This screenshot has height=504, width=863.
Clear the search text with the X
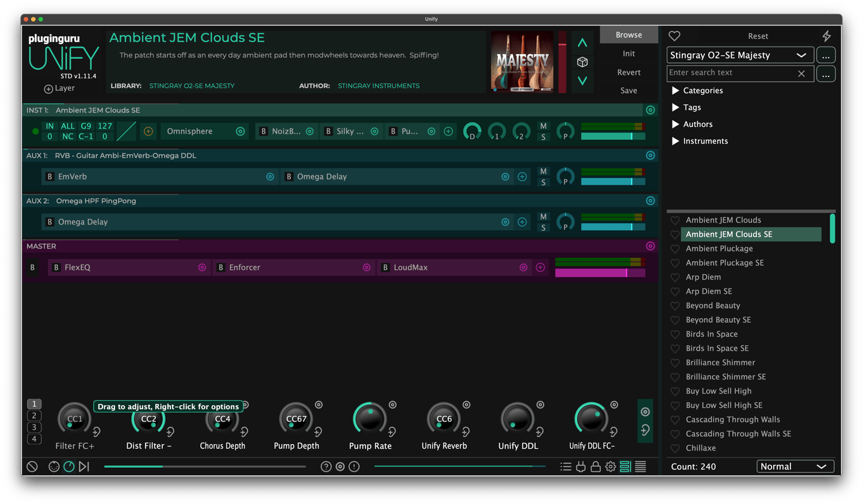click(801, 74)
